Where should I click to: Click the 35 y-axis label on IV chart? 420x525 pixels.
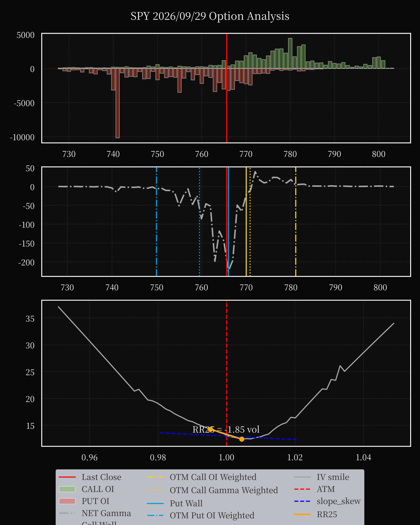(x=30, y=319)
